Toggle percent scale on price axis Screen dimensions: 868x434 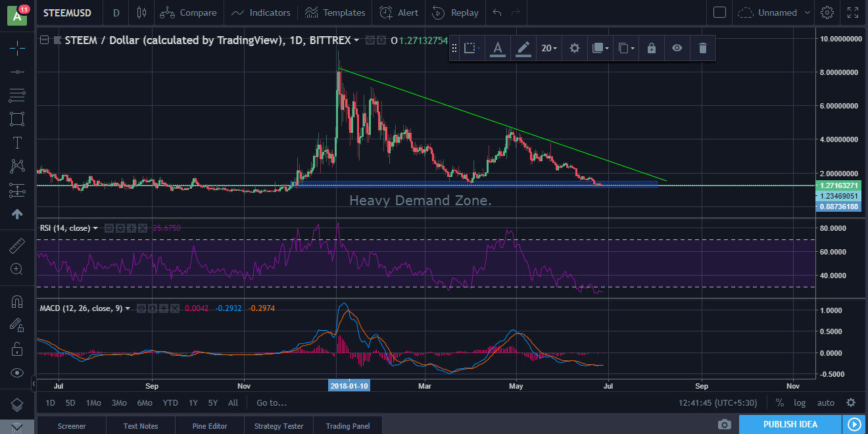pyautogui.click(x=779, y=402)
